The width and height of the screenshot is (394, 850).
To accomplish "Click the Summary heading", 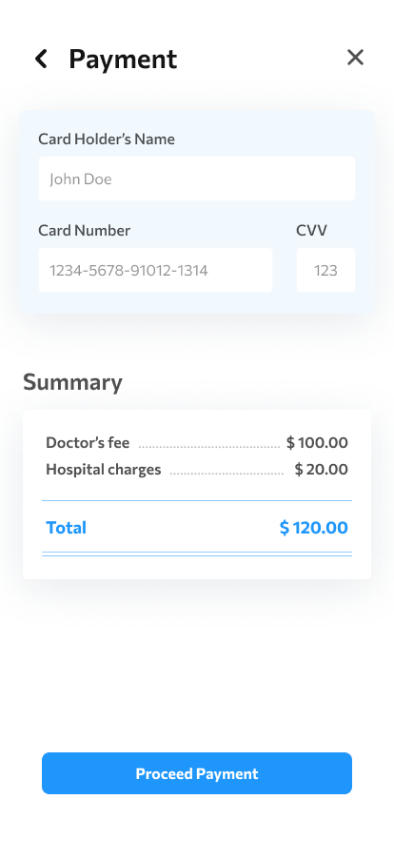I will tap(73, 382).
